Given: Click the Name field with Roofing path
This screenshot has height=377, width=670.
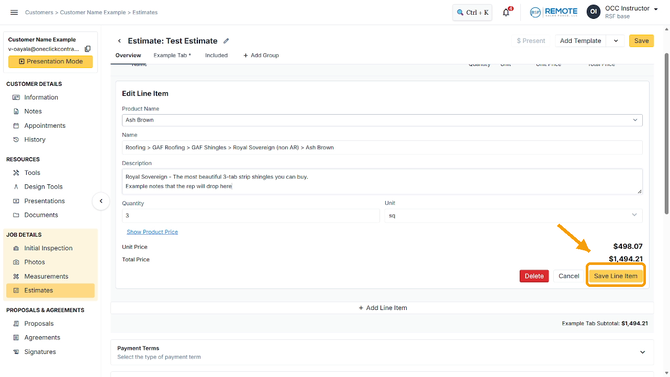Looking at the screenshot, I should coord(382,147).
